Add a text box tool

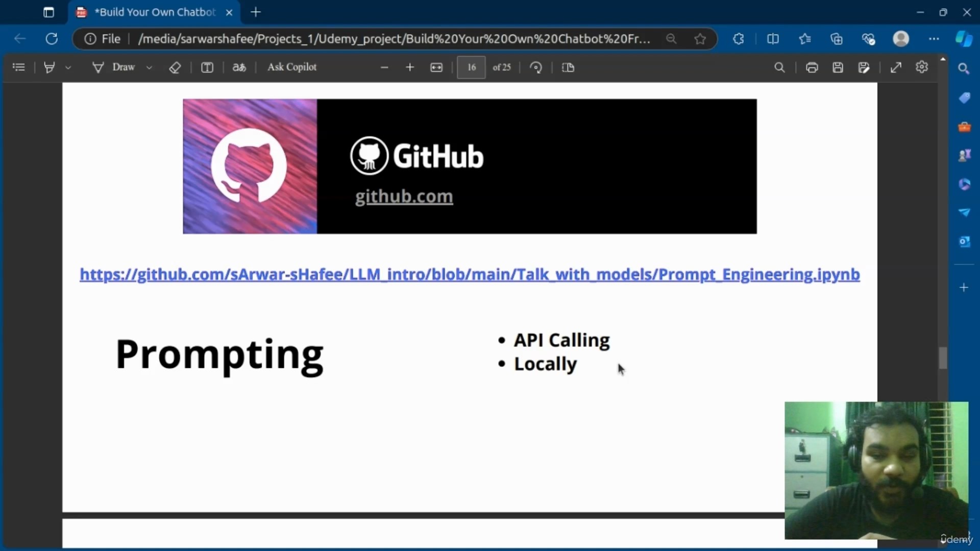coord(207,67)
